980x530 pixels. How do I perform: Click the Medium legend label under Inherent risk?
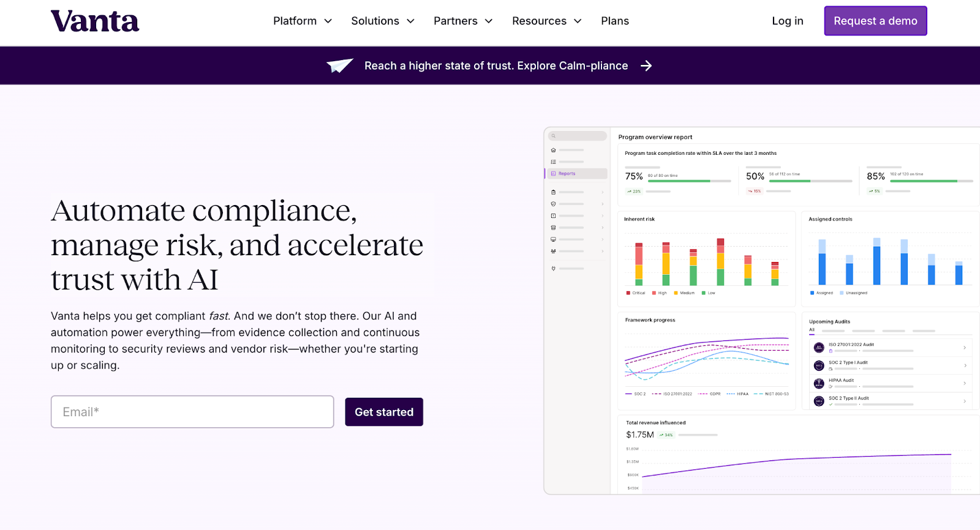pos(687,293)
